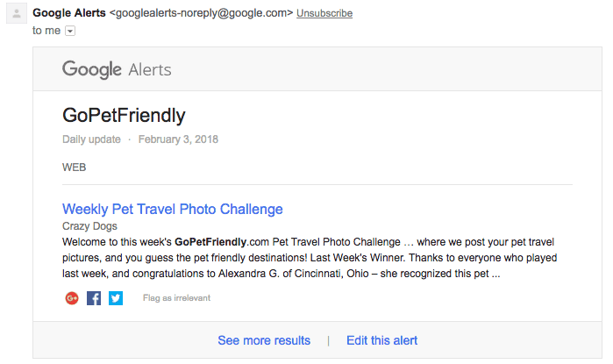
Task: Open the Weekly Pet Travel Photo Challenge link
Action: pos(173,209)
